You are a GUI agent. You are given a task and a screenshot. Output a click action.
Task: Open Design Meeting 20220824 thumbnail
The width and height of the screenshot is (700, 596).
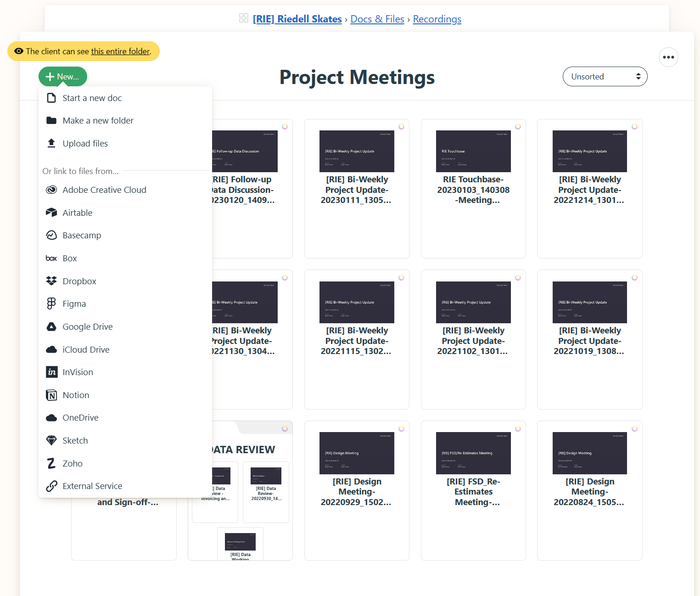pyautogui.click(x=590, y=453)
